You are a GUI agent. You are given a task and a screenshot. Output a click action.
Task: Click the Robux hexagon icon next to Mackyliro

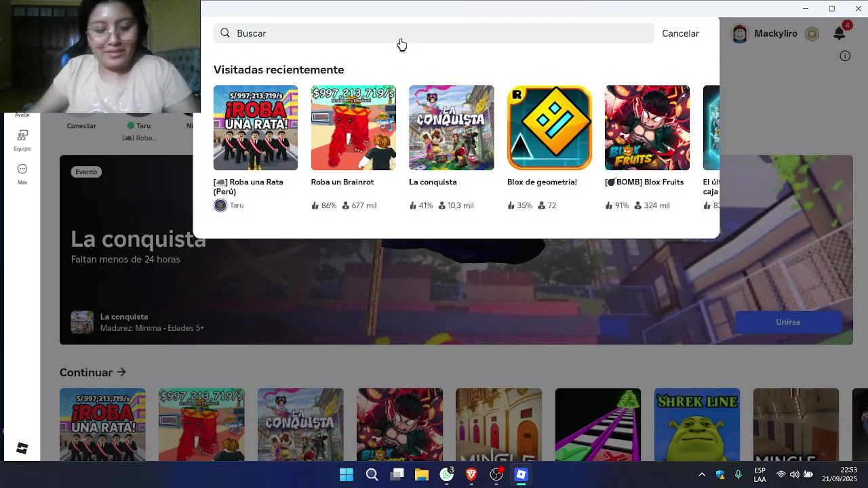coord(812,34)
